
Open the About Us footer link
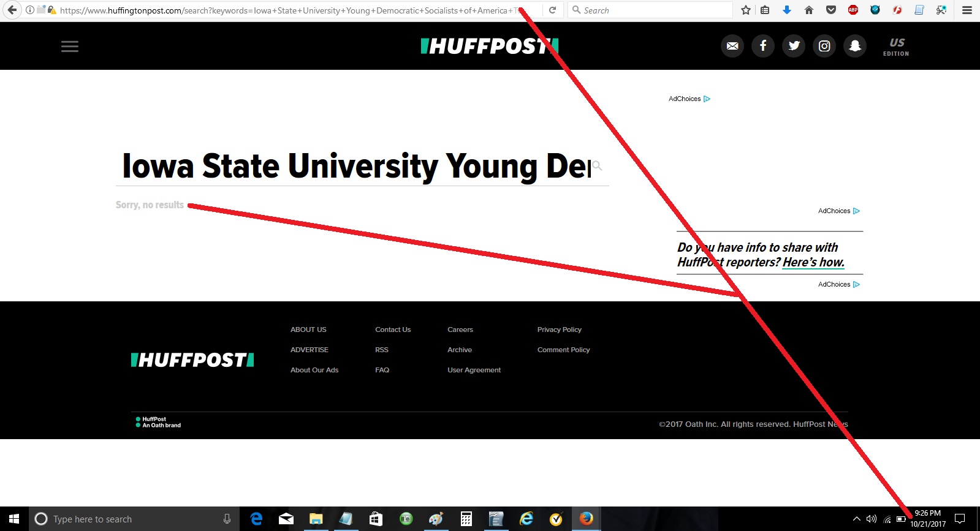point(308,330)
